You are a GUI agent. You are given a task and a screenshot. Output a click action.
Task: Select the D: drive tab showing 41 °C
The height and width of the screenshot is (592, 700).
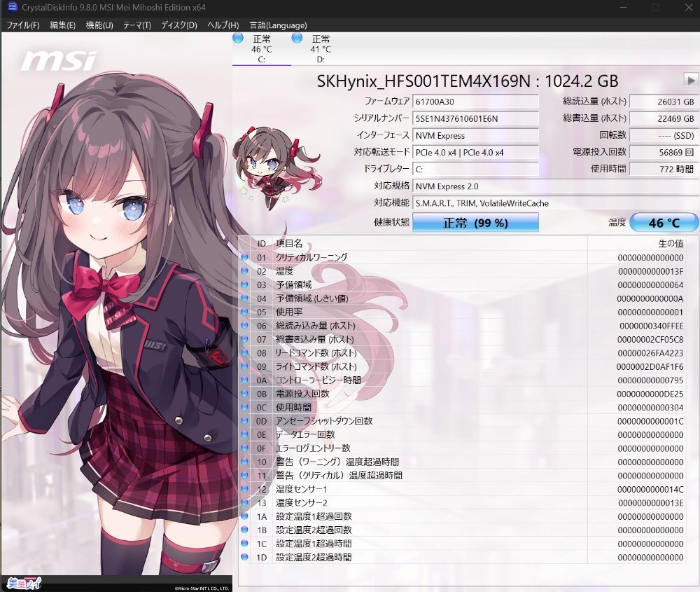(x=321, y=49)
